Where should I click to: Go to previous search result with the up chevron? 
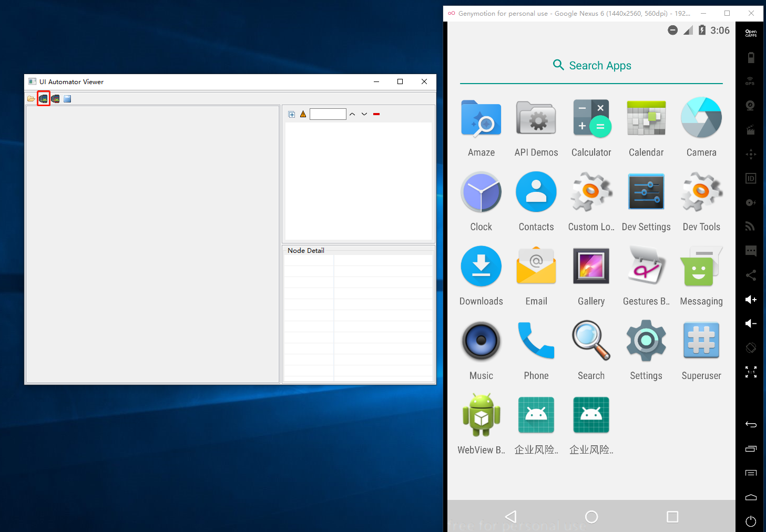click(352, 114)
